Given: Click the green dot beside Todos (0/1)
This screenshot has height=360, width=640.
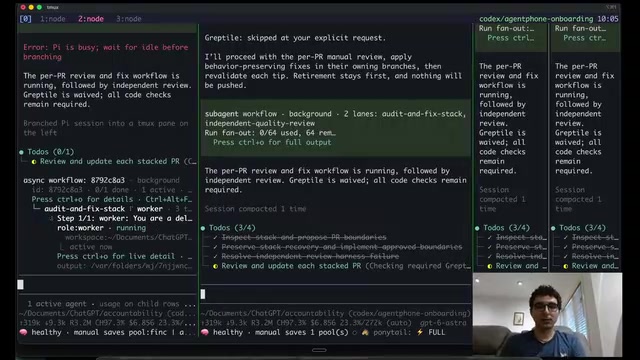Looking at the screenshot, I should coord(21,152).
